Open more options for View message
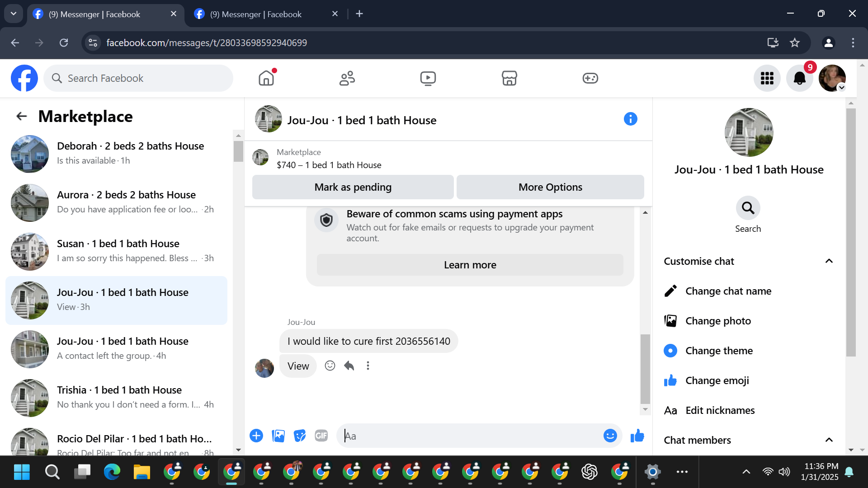 [x=368, y=366]
